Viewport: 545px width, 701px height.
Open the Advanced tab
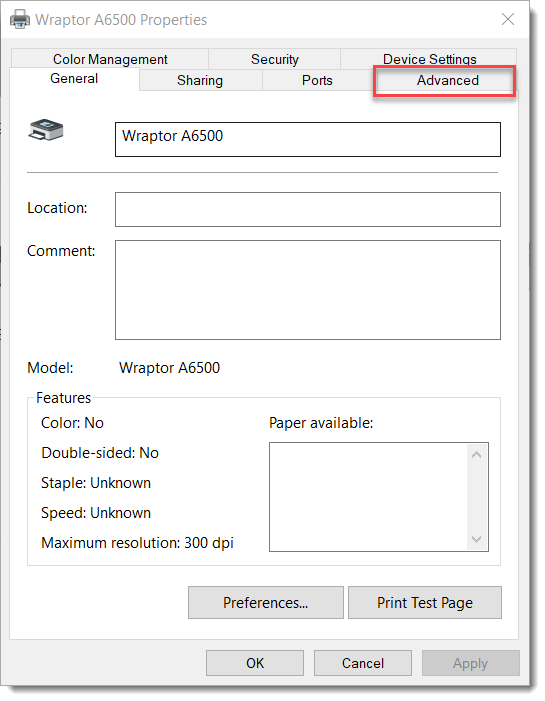[x=447, y=80]
